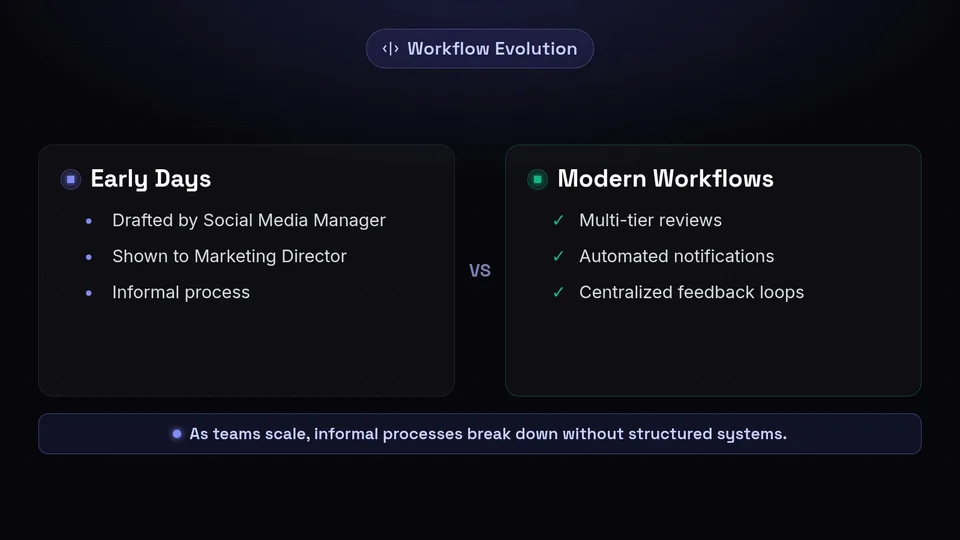Click the VS label between the cards
Viewport: 960px width, 540px height.
480,271
